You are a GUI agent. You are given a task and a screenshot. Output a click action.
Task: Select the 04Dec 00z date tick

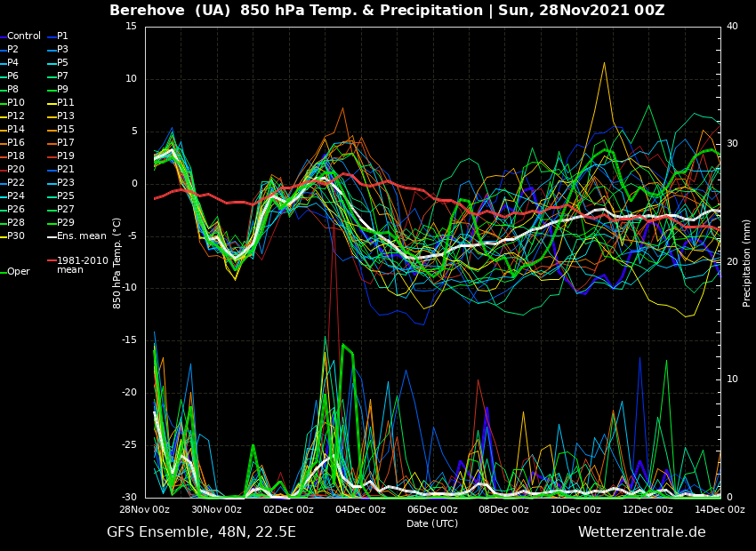360,510
